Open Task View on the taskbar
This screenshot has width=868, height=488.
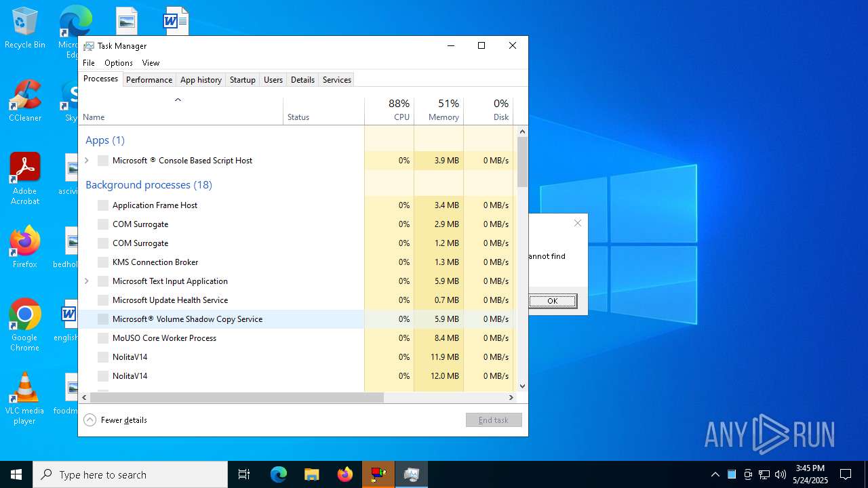pos(244,474)
